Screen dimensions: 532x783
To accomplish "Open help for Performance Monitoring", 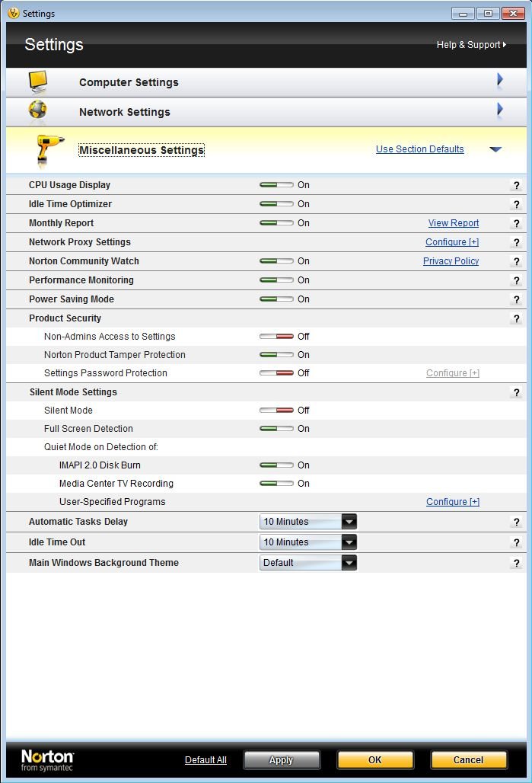I will tap(517, 280).
